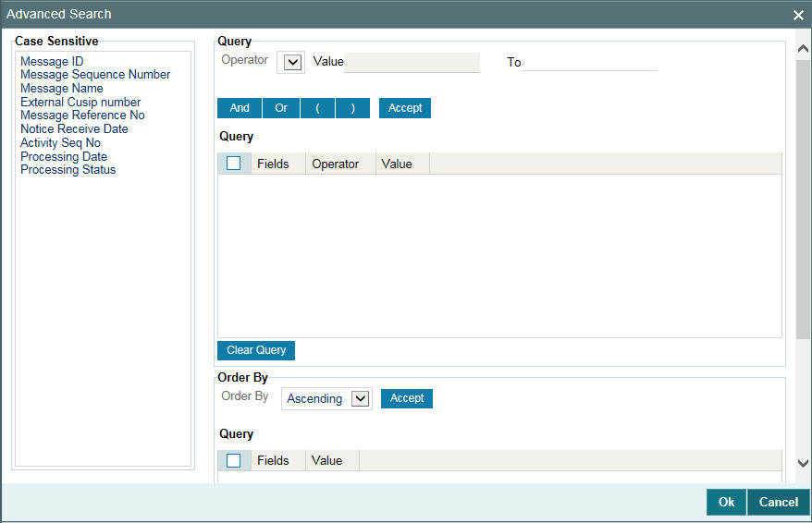Close the Advanced Search dialog
Viewport: 812px width, 523px height.
tap(798, 15)
